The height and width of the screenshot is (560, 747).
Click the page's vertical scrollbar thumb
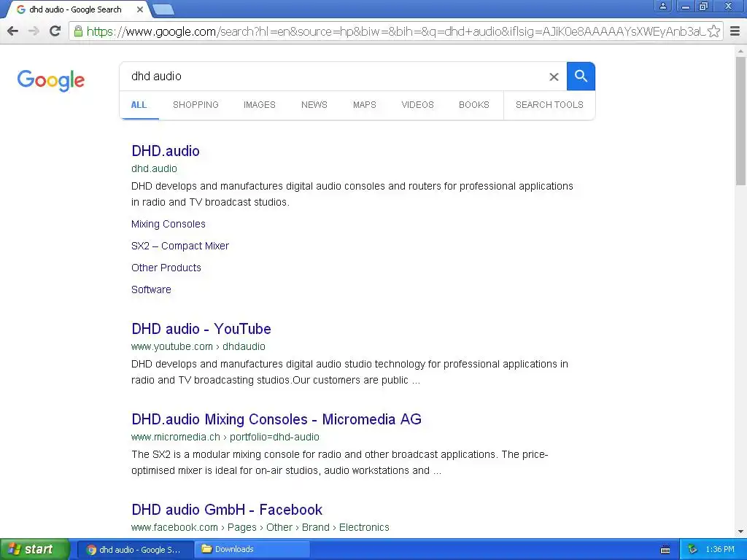pyautogui.click(x=741, y=120)
